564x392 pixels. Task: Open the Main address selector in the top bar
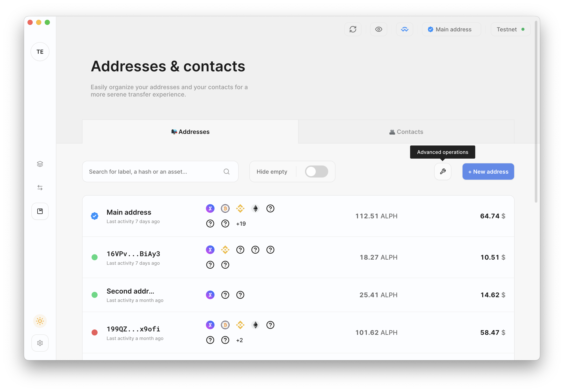[x=452, y=29]
